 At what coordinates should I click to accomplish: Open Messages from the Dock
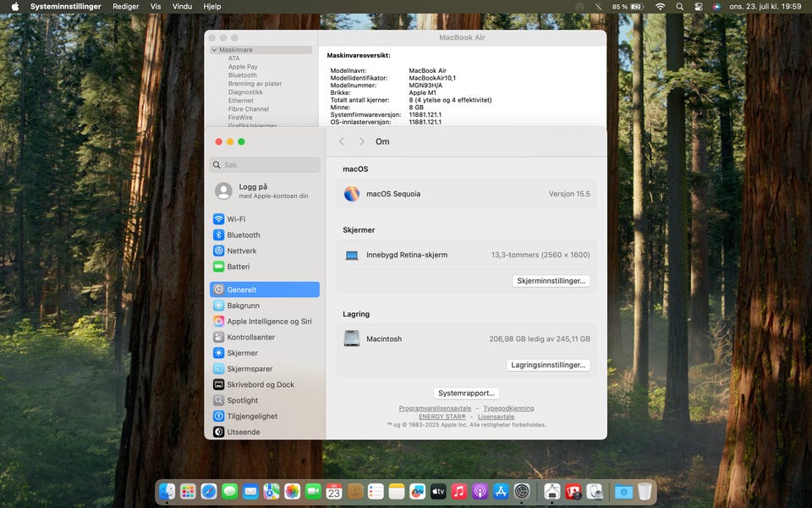pyautogui.click(x=230, y=491)
